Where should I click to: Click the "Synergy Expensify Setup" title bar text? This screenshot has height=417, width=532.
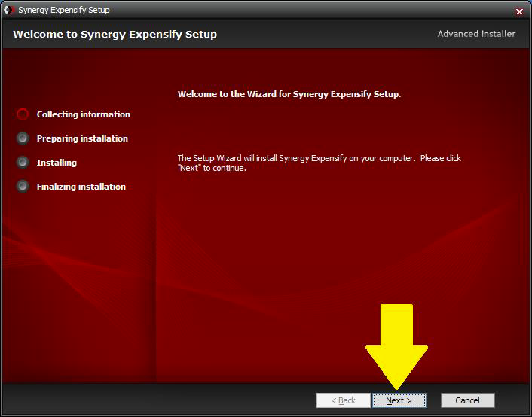point(64,11)
